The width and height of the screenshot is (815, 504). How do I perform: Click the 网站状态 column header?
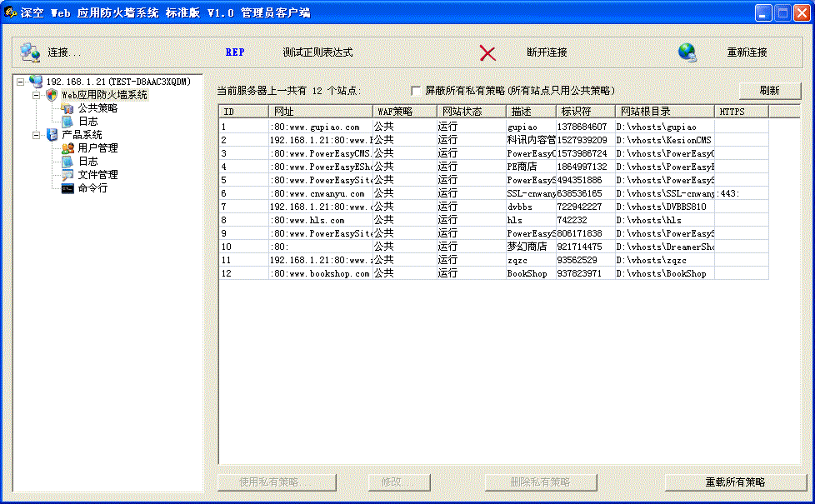click(x=472, y=112)
